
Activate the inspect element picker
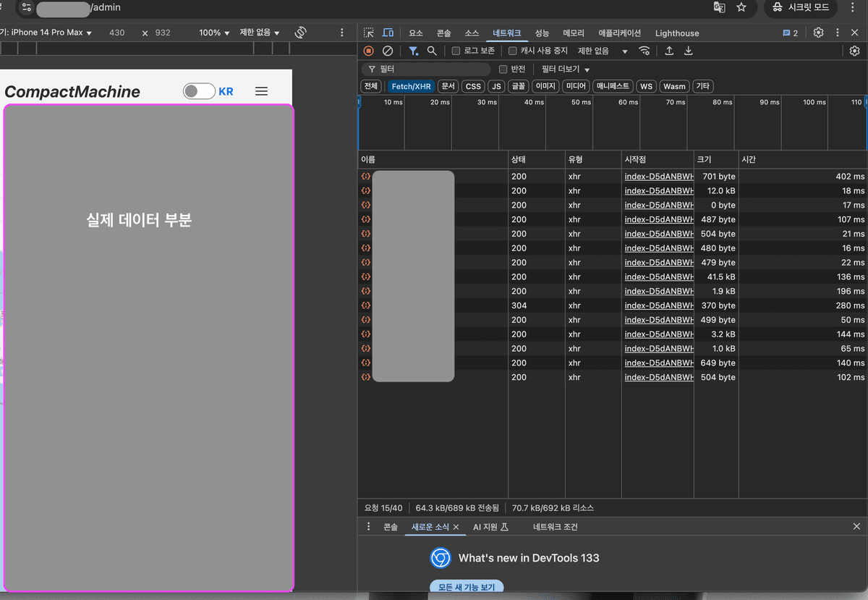369,33
